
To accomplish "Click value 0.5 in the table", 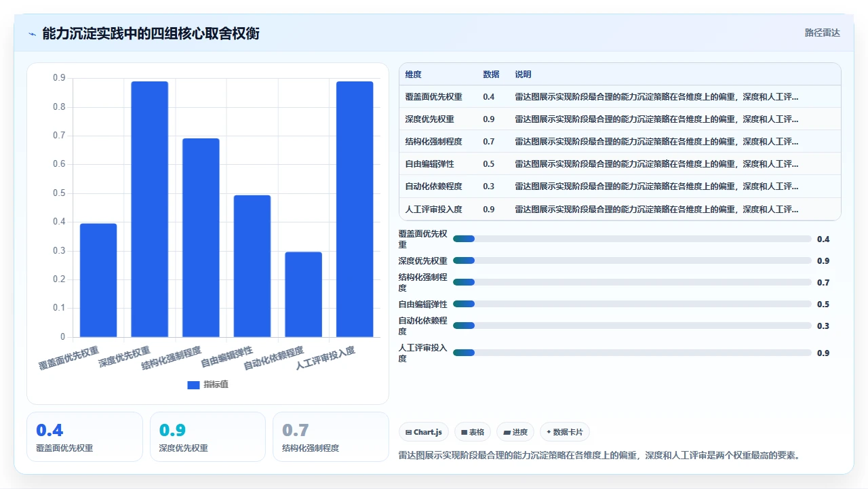I will (x=488, y=164).
